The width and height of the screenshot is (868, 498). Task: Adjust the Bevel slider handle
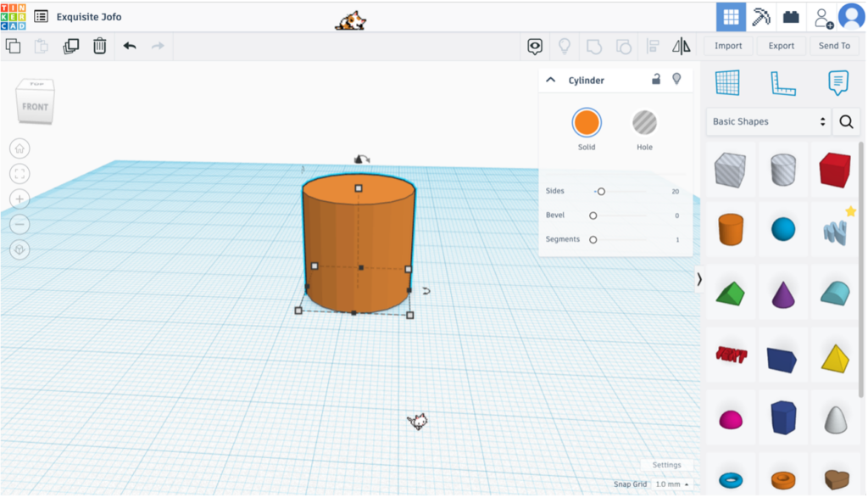click(x=593, y=215)
